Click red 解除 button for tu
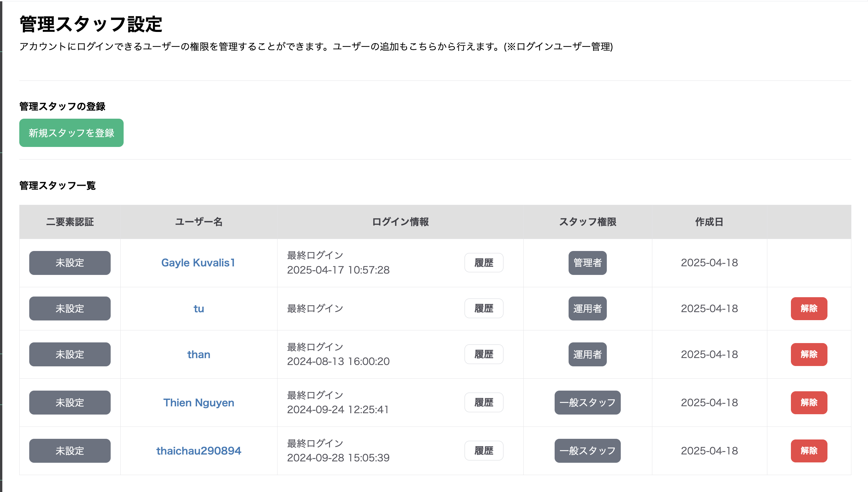The width and height of the screenshot is (868, 492). [x=809, y=308]
